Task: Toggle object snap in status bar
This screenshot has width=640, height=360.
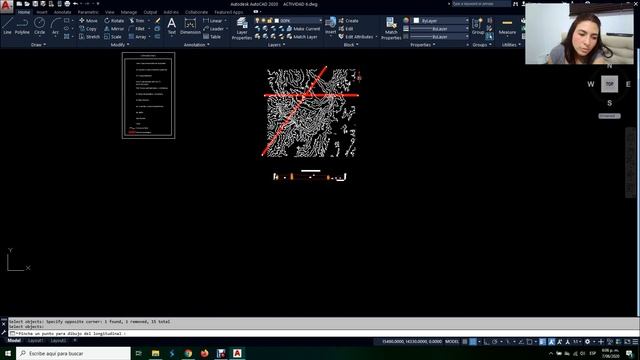Action: (x=529, y=342)
